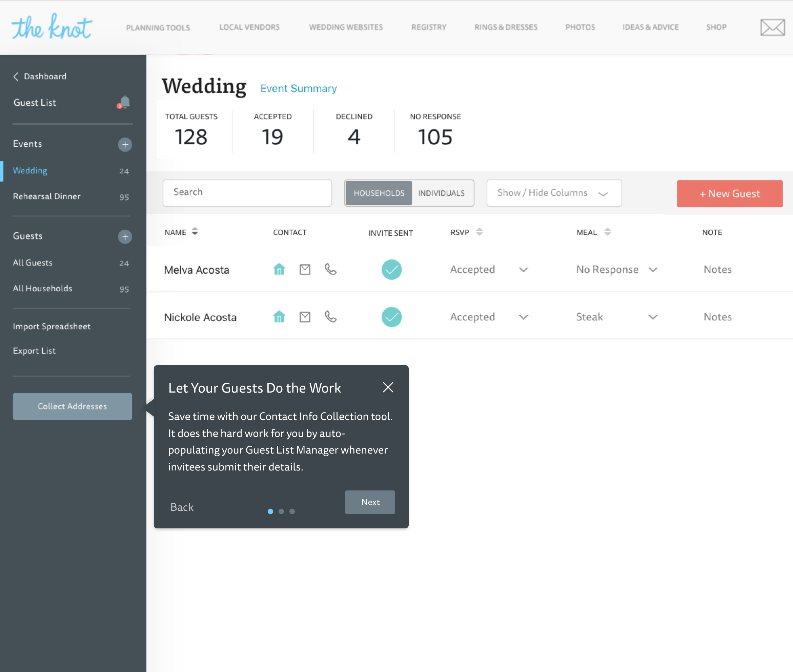Open Melva Acosta's home address icon
Viewport: 793px width, 672px height.
click(x=279, y=269)
